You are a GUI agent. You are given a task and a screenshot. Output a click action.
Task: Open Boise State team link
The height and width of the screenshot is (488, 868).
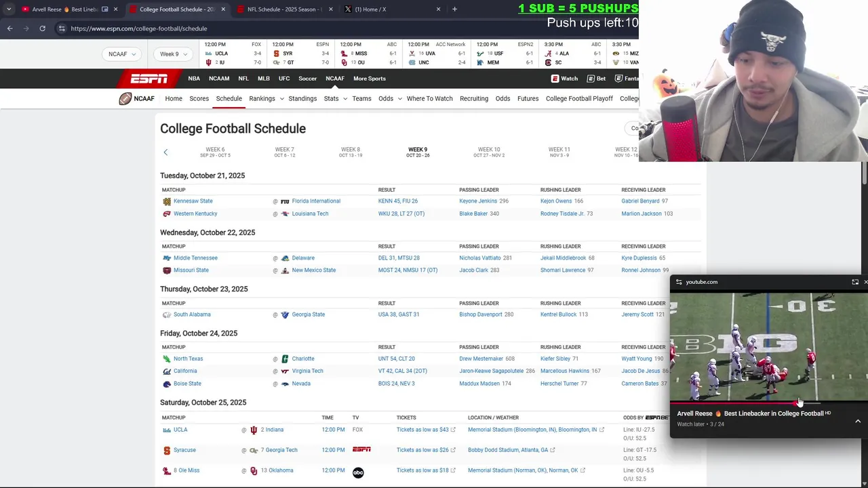pos(187,384)
